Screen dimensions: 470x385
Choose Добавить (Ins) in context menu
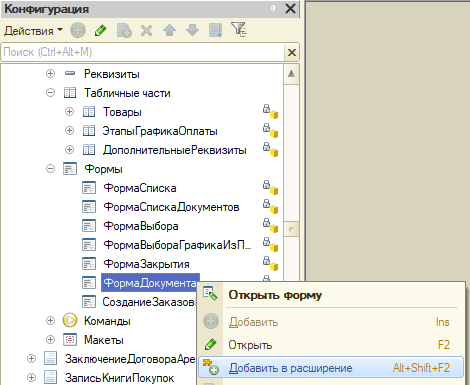tap(331, 322)
